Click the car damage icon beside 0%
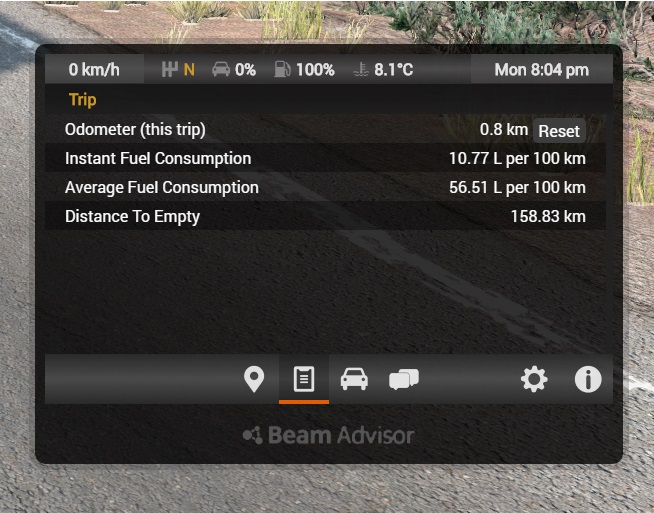This screenshot has height=513, width=654. tap(221, 70)
